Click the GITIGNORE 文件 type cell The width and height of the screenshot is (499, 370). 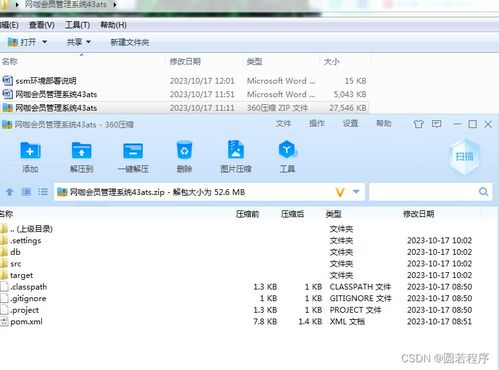(360, 298)
